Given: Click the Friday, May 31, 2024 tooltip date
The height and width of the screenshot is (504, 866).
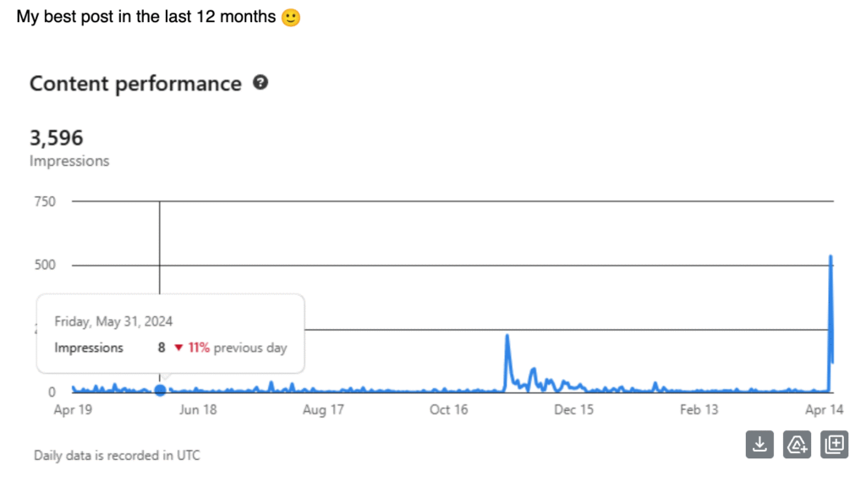Looking at the screenshot, I should 113,321.
